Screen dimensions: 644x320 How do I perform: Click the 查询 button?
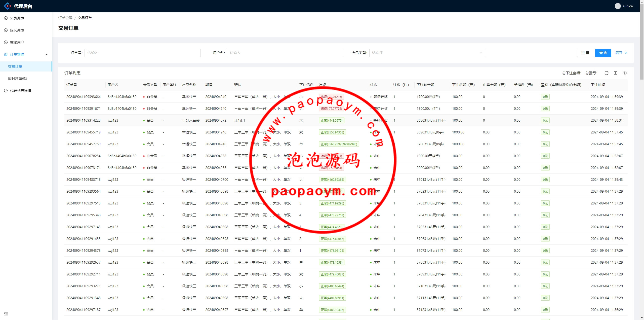(603, 53)
